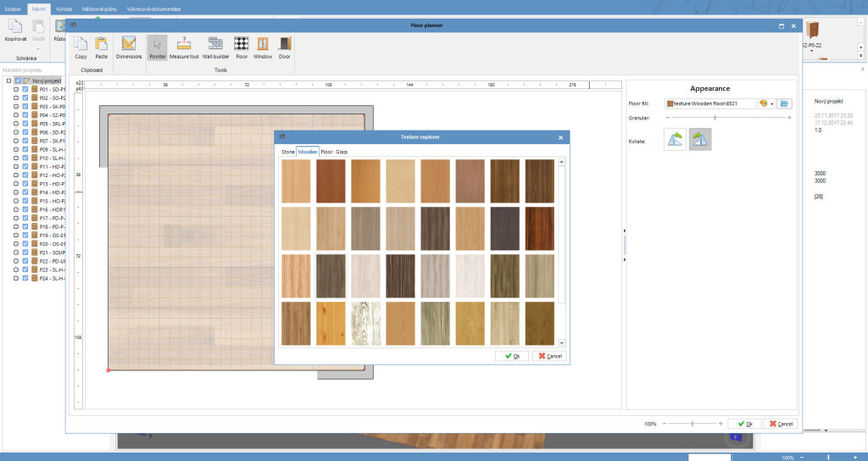
Task: Click the P05 - SRL cabinet icon
Action: tap(34, 124)
